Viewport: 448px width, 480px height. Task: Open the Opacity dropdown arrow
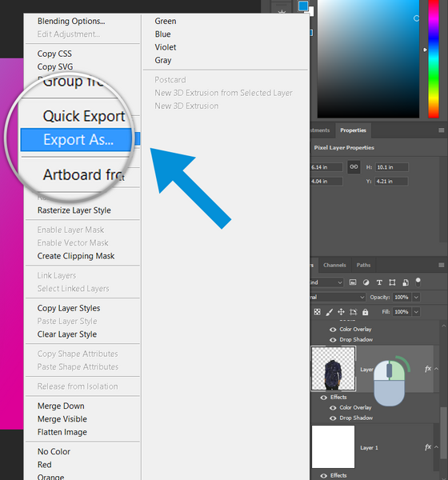(x=416, y=298)
